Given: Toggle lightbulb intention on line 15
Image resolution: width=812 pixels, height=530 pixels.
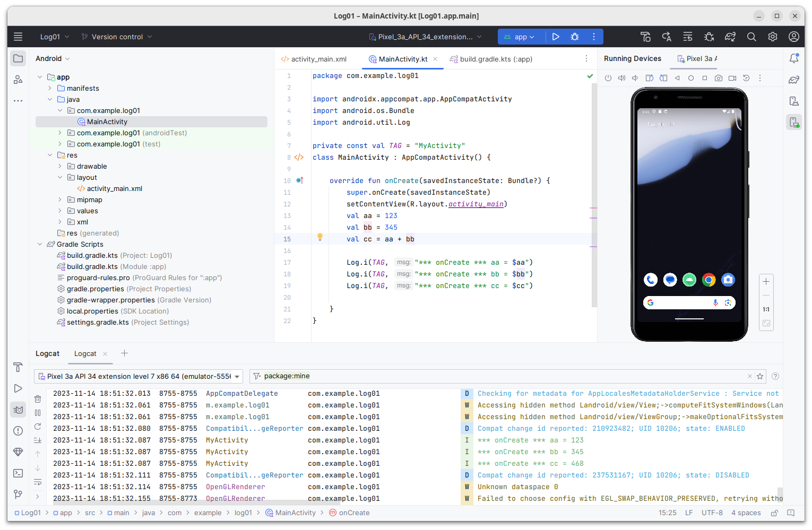Looking at the screenshot, I should point(320,238).
